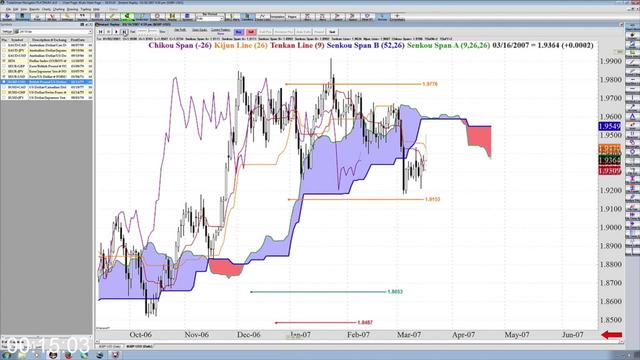Click the Symbols toolbar icon
The width and height of the screenshot is (640, 360).
pyautogui.click(x=97, y=16)
